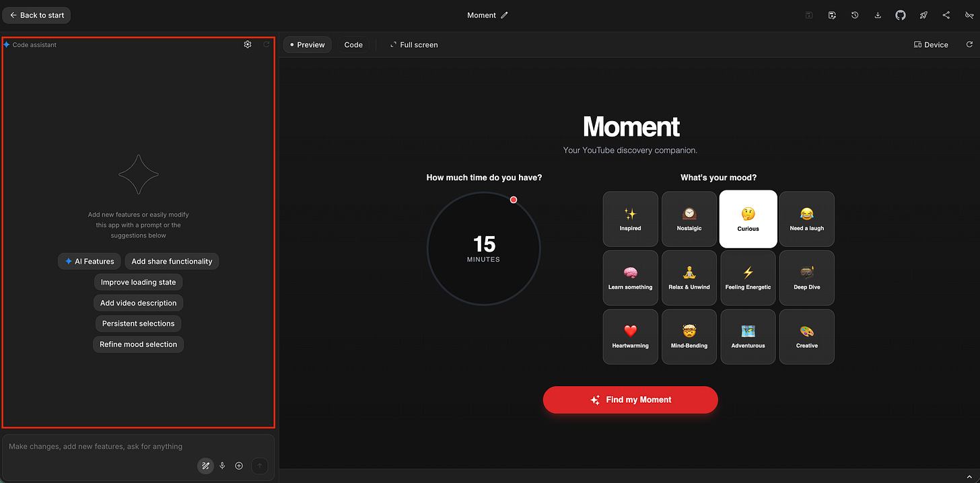Choose Add video description suggestion

click(138, 303)
